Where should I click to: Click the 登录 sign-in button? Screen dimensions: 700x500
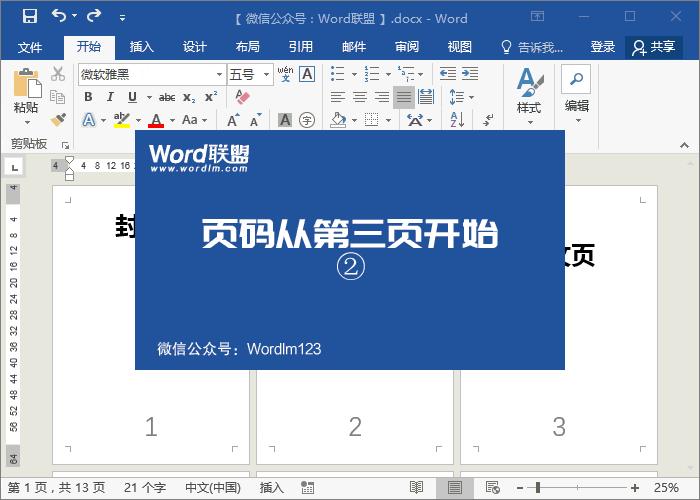(602, 46)
